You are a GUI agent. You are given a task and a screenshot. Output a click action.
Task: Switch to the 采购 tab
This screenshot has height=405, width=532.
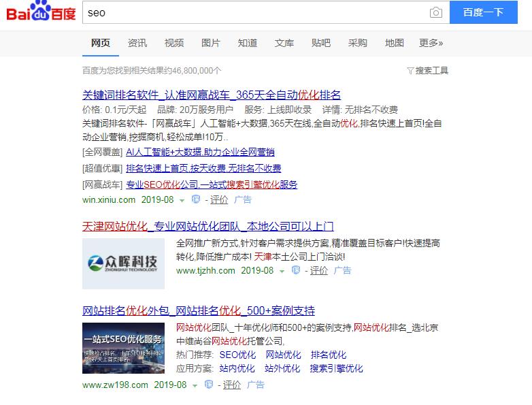pyautogui.click(x=358, y=43)
